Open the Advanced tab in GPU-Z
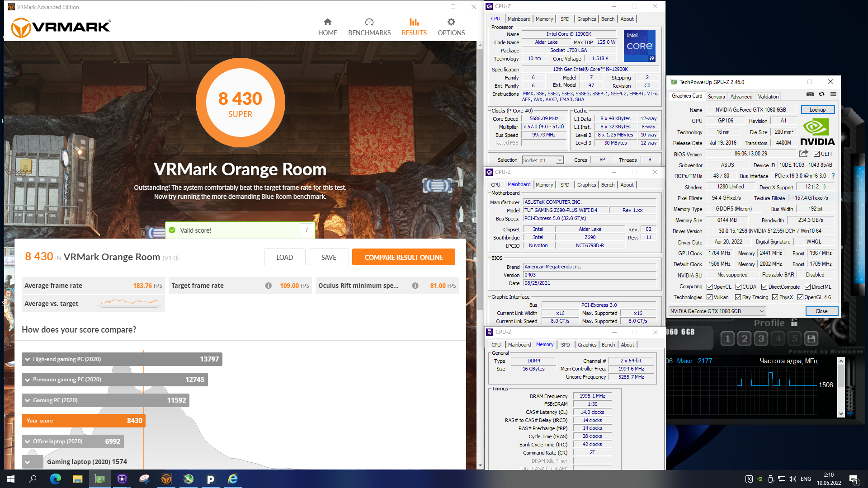Screen dimensions: 868x488 [x=741, y=97]
